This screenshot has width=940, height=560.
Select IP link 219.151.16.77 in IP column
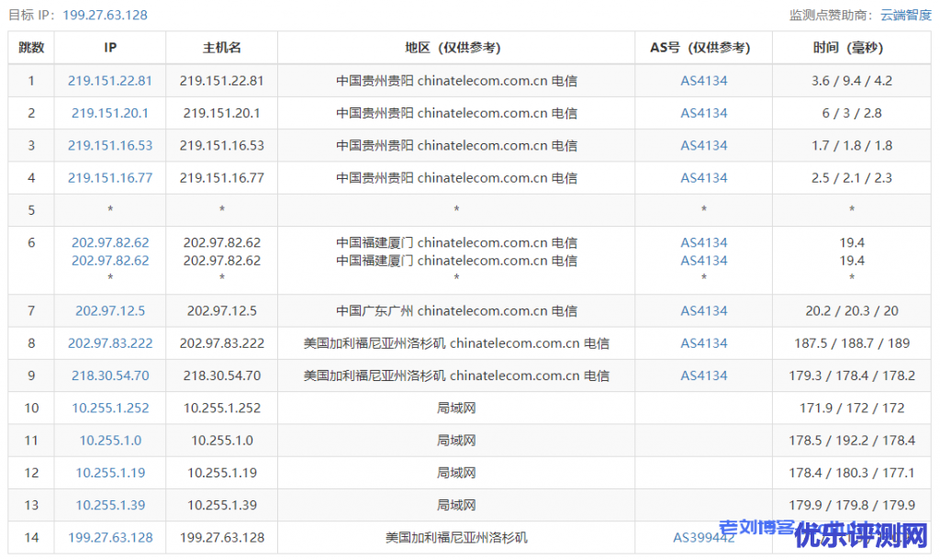click(110, 177)
